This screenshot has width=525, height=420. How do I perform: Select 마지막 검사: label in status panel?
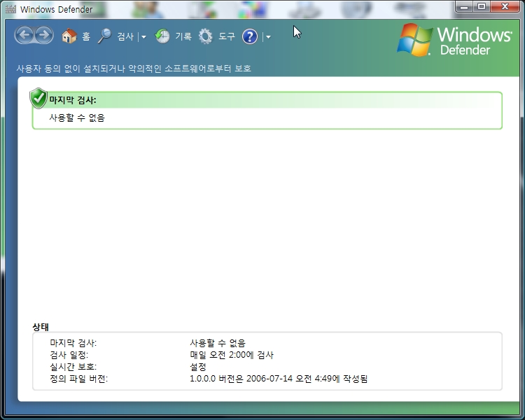click(73, 342)
